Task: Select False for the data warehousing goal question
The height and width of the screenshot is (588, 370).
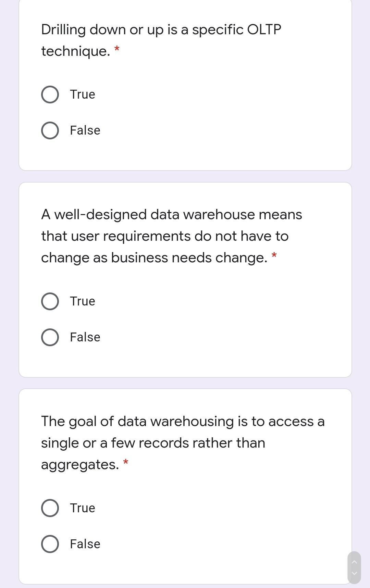Action: (50, 543)
